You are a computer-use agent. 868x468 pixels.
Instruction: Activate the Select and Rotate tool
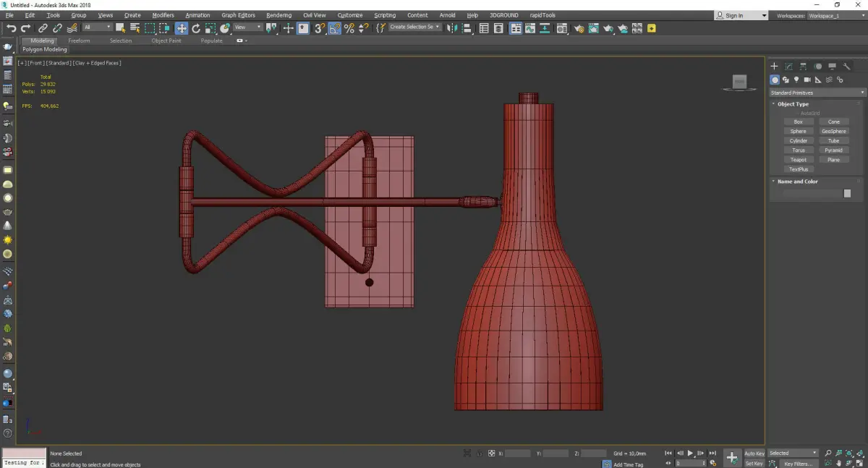coord(196,28)
